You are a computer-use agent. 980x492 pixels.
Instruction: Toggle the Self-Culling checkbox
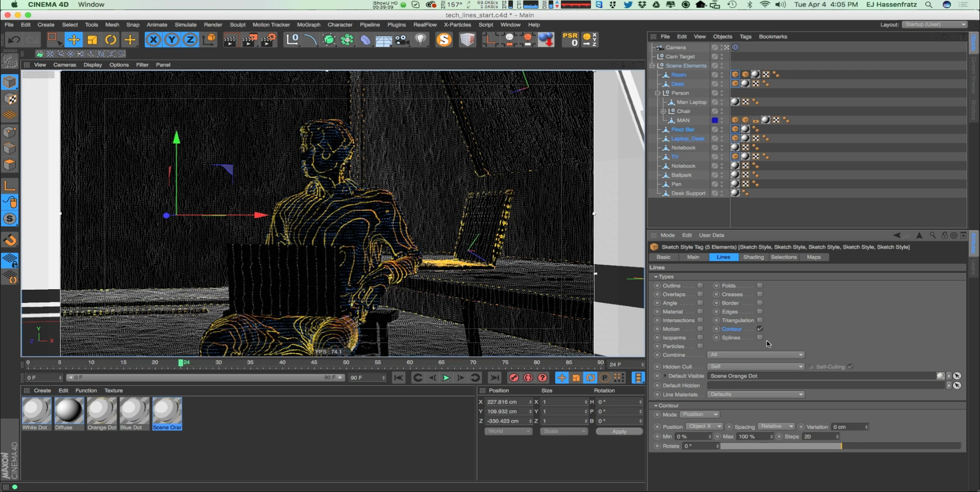tap(850, 366)
